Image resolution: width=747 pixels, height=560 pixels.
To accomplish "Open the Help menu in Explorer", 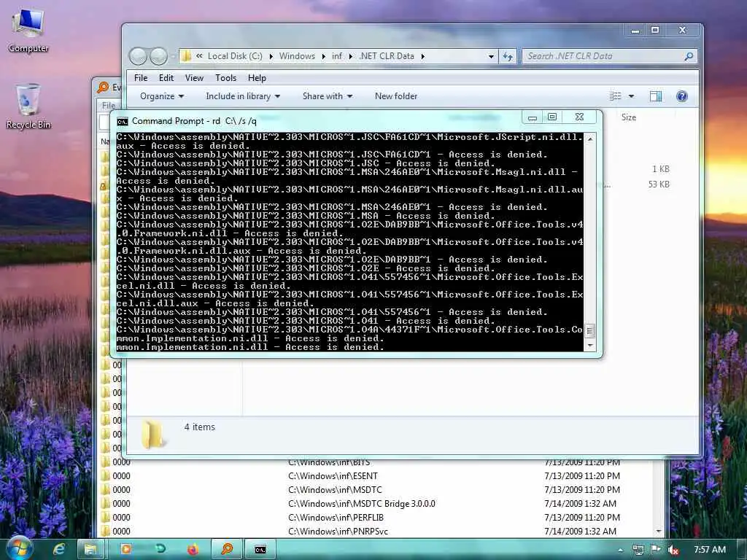I will 257,78.
